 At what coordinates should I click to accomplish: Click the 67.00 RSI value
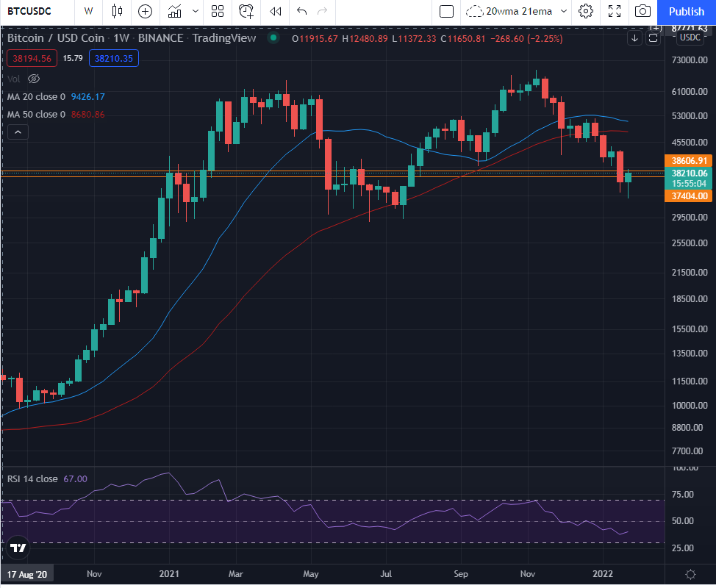point(75,479)
